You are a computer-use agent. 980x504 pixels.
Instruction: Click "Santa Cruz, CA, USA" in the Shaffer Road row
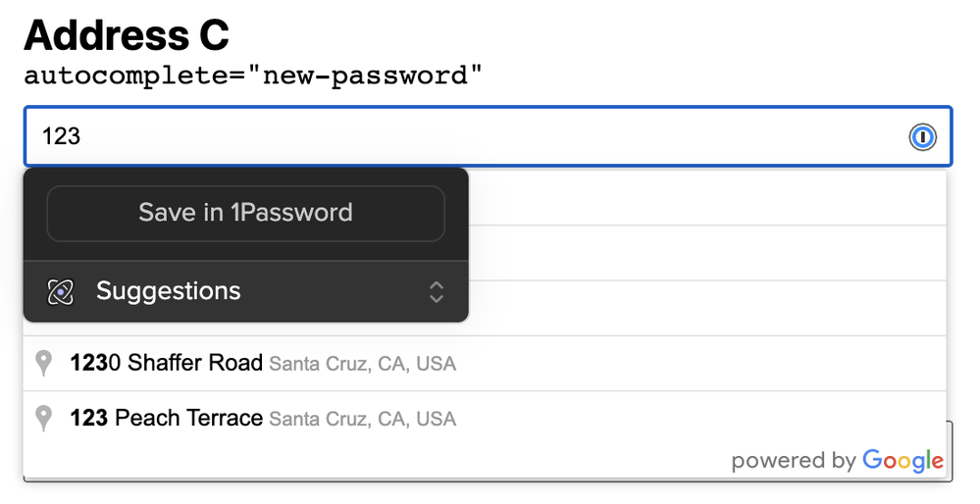pyautogui.click(x=363, y=365)
